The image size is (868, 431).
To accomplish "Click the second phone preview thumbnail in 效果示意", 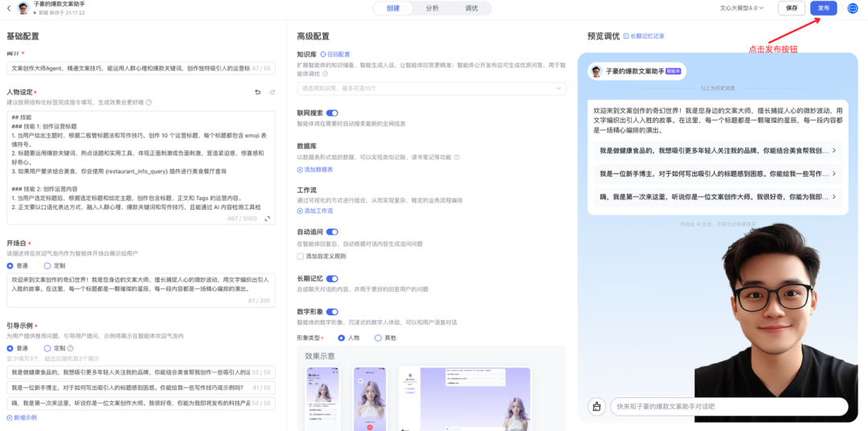I will tap(370, 398).
